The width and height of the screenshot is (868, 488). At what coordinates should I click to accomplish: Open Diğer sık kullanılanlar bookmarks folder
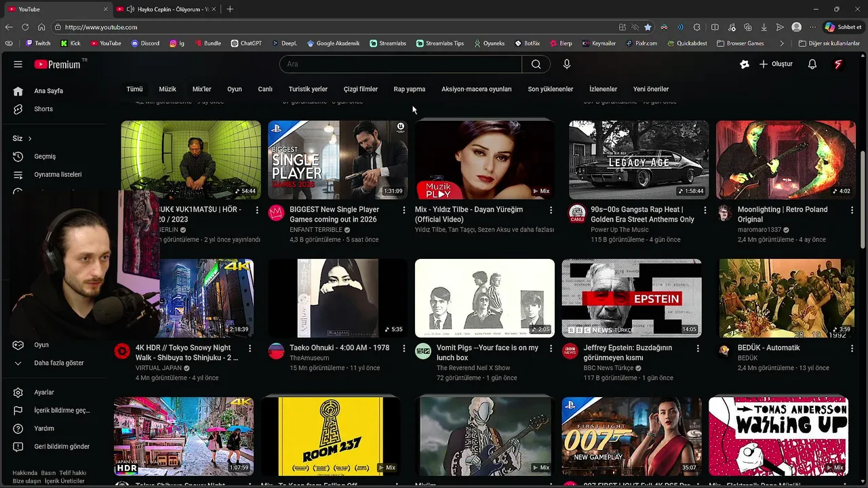[829, 43]
